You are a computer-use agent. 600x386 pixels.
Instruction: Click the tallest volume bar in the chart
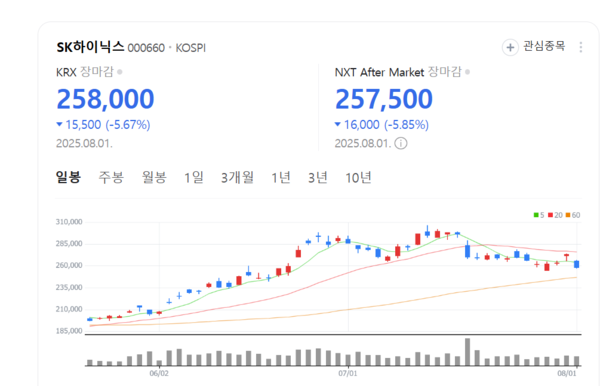467,352
